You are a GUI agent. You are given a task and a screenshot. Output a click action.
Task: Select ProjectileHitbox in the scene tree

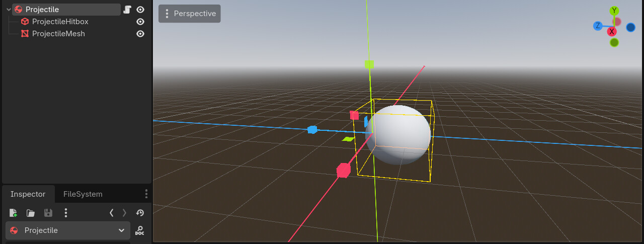[x=60, y=22]
